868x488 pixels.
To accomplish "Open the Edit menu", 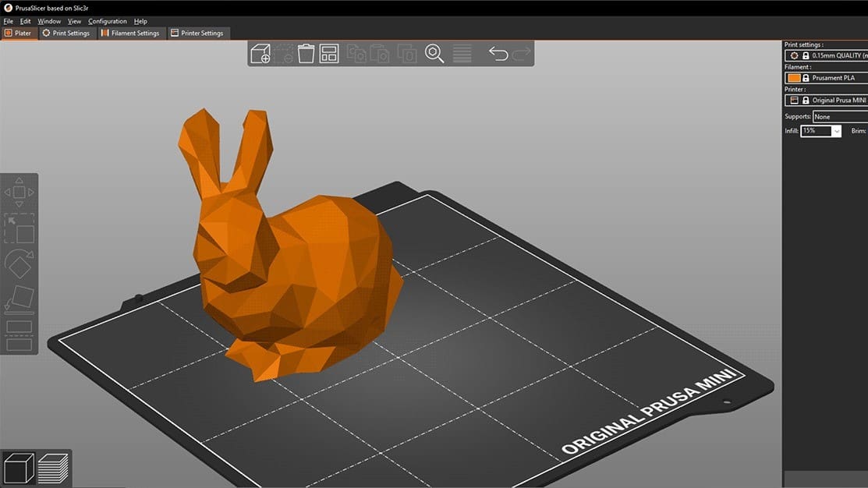I will (26, 21).
